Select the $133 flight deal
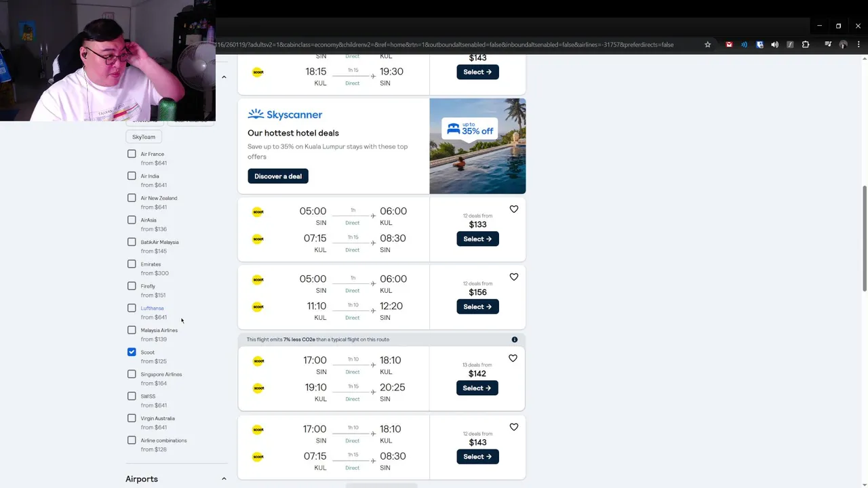This screenshot has height=488, width=868. (x=477, y=239)
